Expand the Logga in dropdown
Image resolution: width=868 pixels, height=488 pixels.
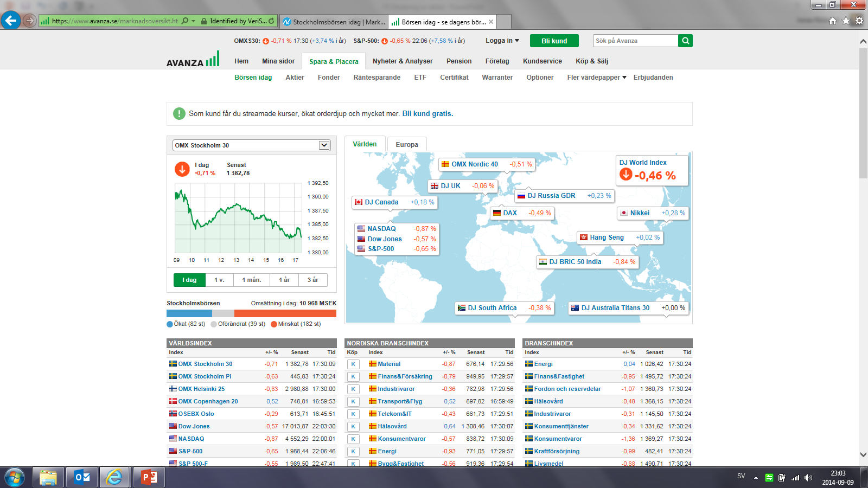[502, 41]
